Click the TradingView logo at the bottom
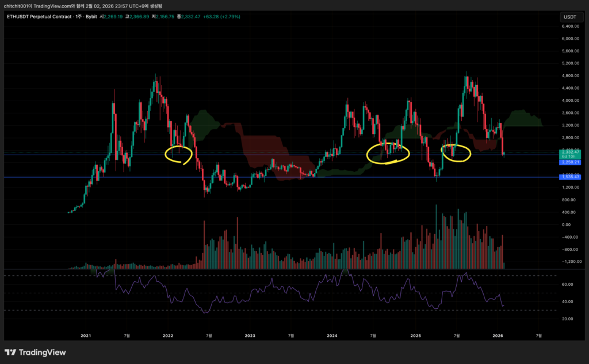This screenshot has width=589, height=364. pyautogui.click(x=35, y=352)
